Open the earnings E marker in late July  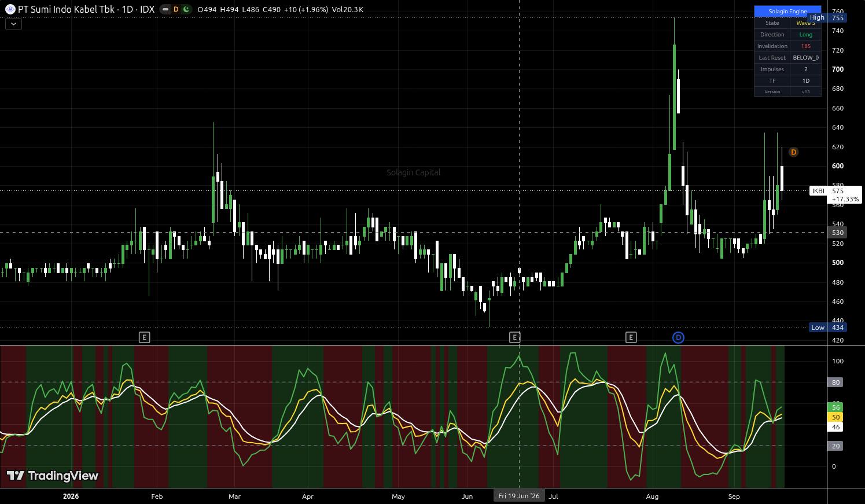(631, 337)
